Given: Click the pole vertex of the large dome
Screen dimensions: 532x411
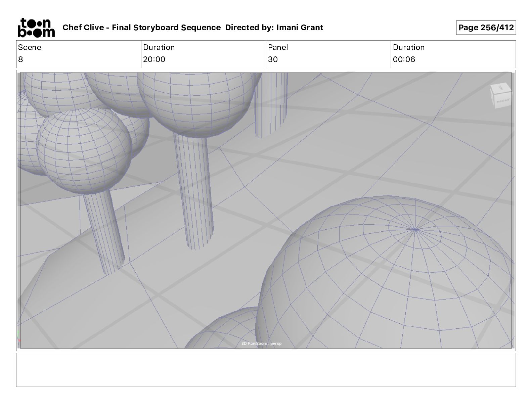Looking at the screenshot, I should tap(415, 230).
